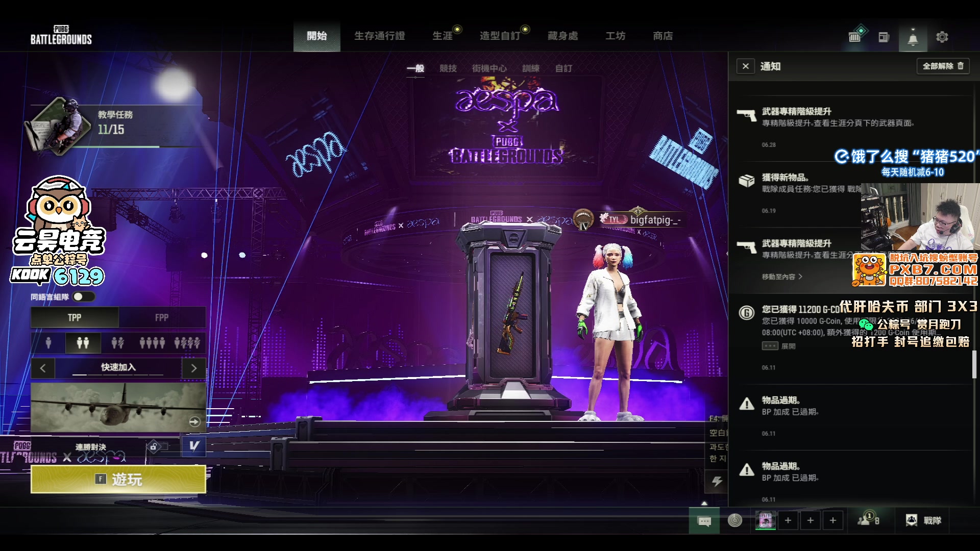
Task: Open 生涯 career tab
Action: 442,36
